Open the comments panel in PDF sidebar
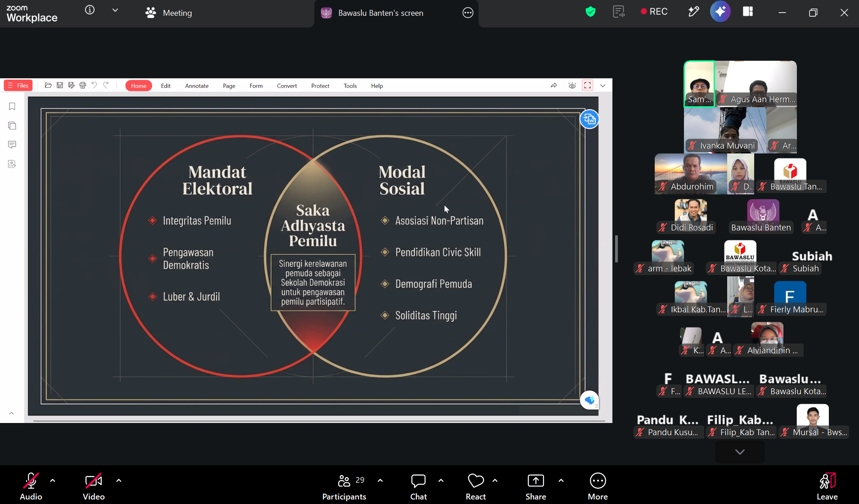 (12, 144)
